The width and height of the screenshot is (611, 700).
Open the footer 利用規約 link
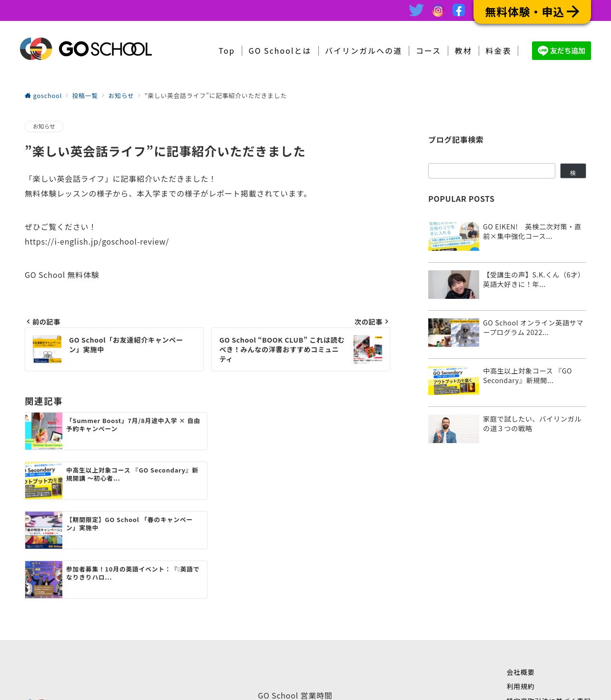click(521, 687)
